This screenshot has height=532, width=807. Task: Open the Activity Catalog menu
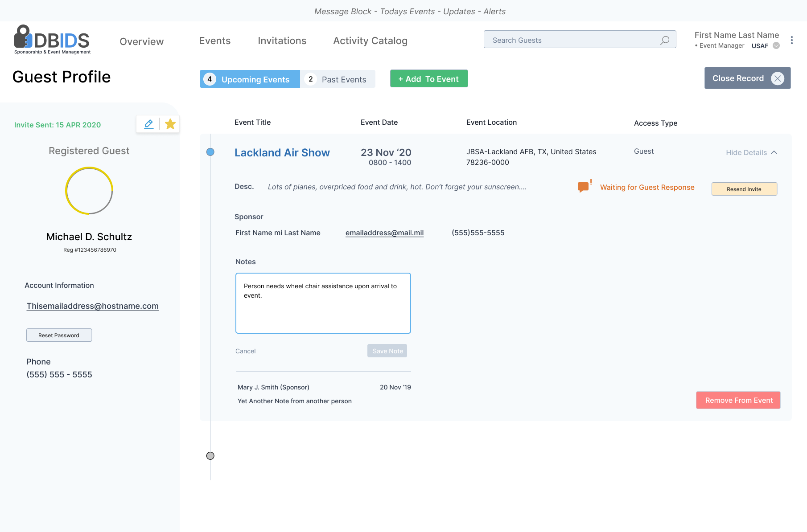coord(370,41)
